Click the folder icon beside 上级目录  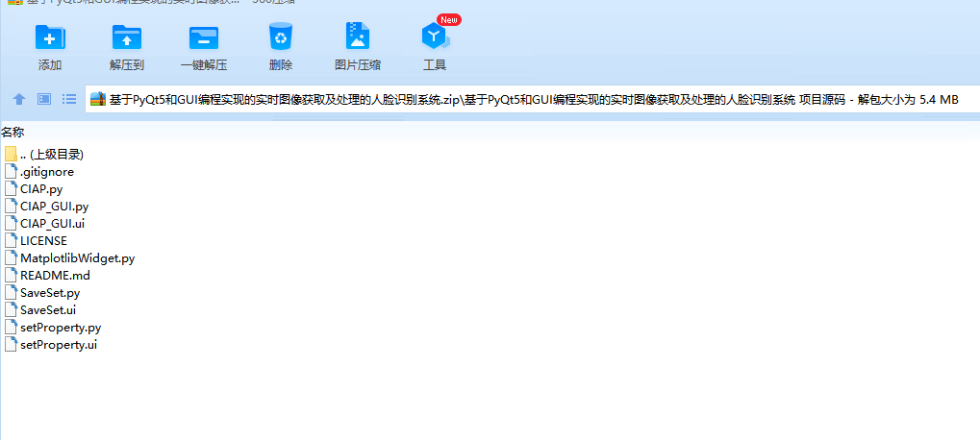10,154
